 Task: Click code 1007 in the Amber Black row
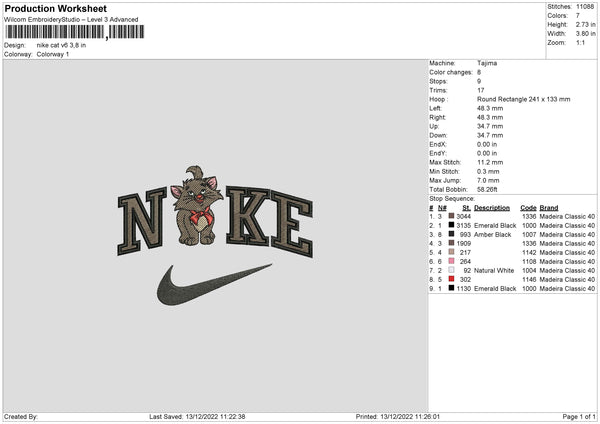pyautogui.click(x=529, y=235)
